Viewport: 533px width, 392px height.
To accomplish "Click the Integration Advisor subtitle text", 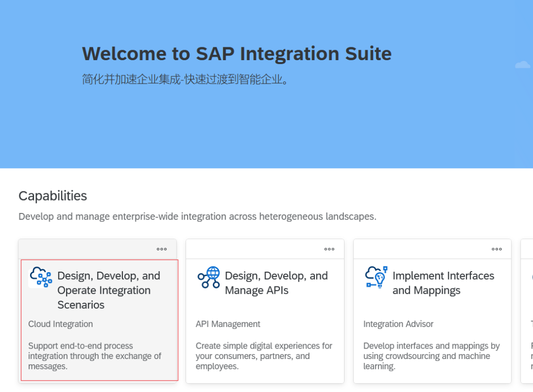I will click(398, 324).
